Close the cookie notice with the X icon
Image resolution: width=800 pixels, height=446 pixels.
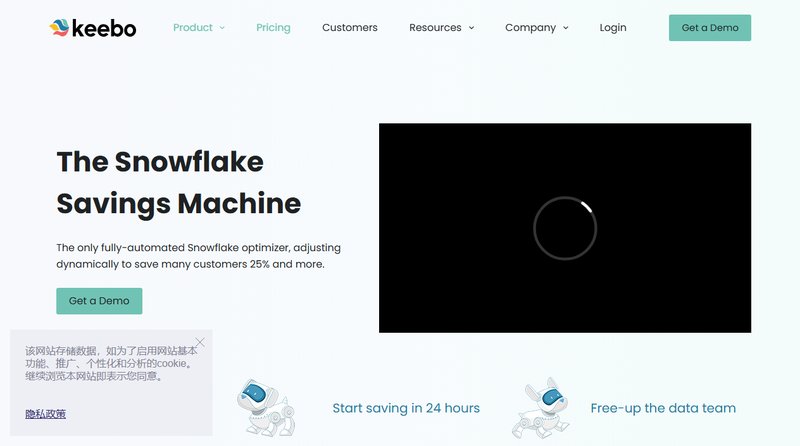click(200, 342)
